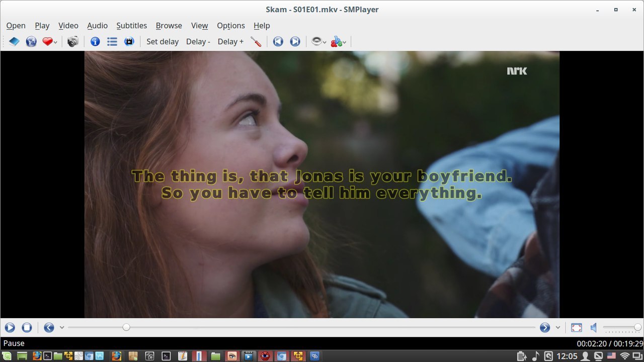Image resolution: width=644 pixels, height=362 pixels.
Task: Rewind using the blue left seek button
Action: [x=49, y=328]
